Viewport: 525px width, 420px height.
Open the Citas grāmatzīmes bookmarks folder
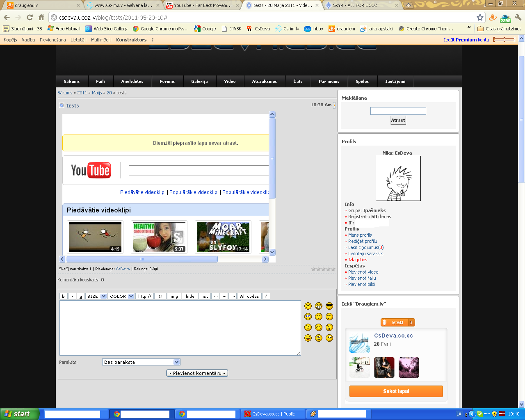[500, 29]
